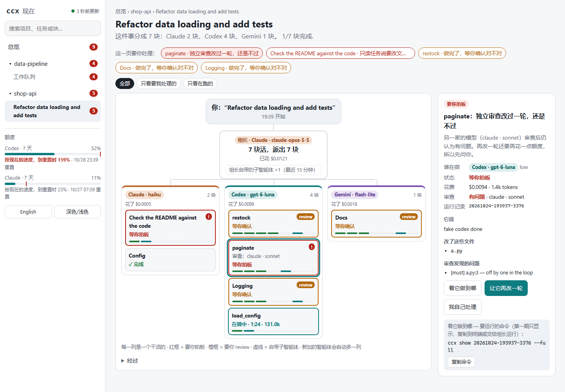Toggle the 深色/浅色 theme button
This screenshot has height=392, width=565.
(77, 212)
